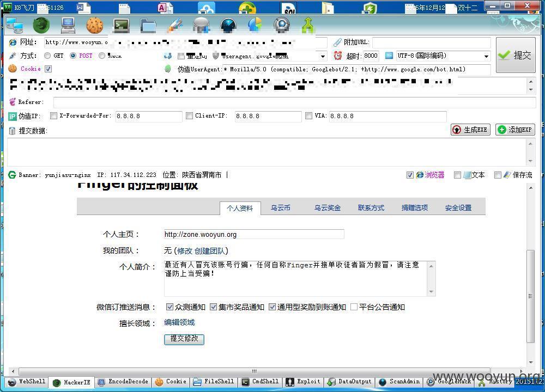Click the browser pane vertical scrollbar thumb
Image resolution: width=545 pixels, height=392 pixels.
click(530, 296)
